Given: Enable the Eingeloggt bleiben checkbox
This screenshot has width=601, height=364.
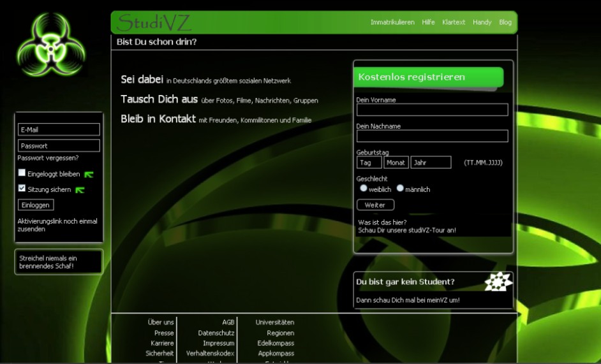Looking at the screenshot, I should coord(22,173).
